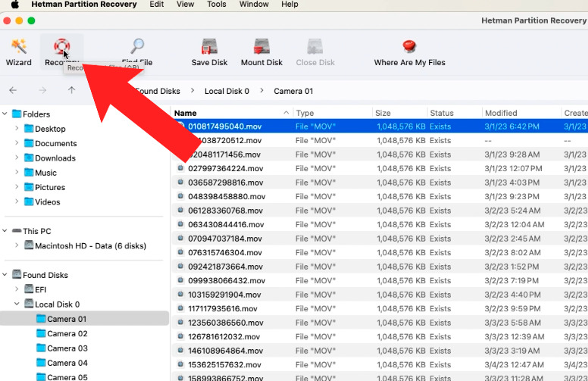This screenshot has width=588, height=381.
Task: Expand the Videos folder node
Action: point(17,201)
